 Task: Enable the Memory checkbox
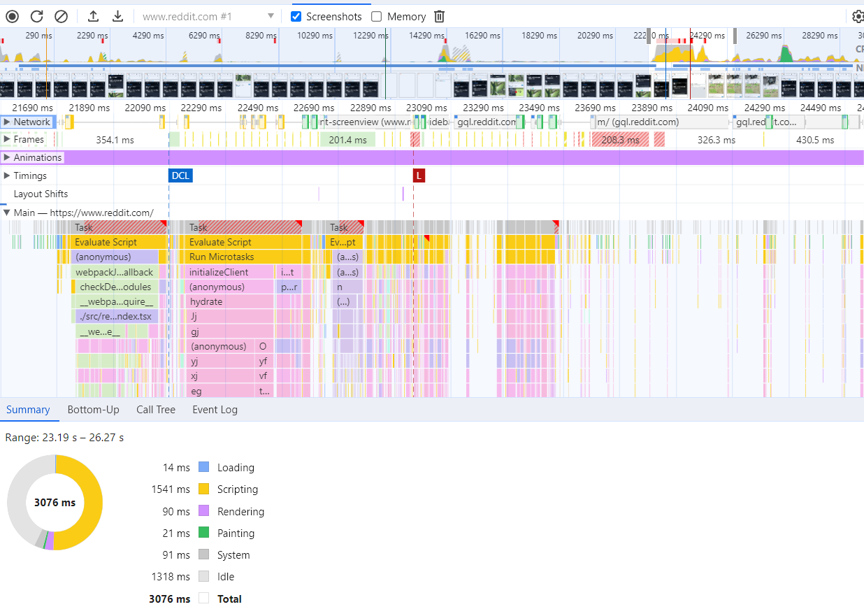pyautogui.click(x=377, y=16)
